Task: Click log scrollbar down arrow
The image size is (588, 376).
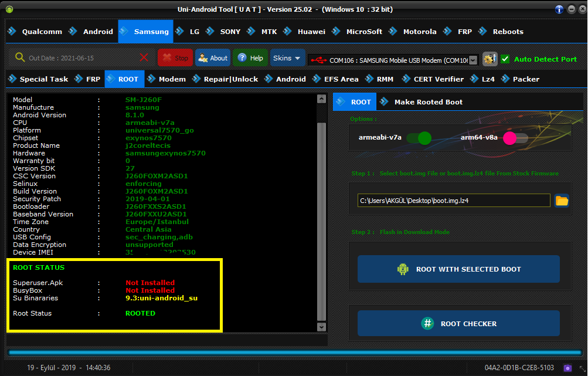Action: [x=321, y=326]
